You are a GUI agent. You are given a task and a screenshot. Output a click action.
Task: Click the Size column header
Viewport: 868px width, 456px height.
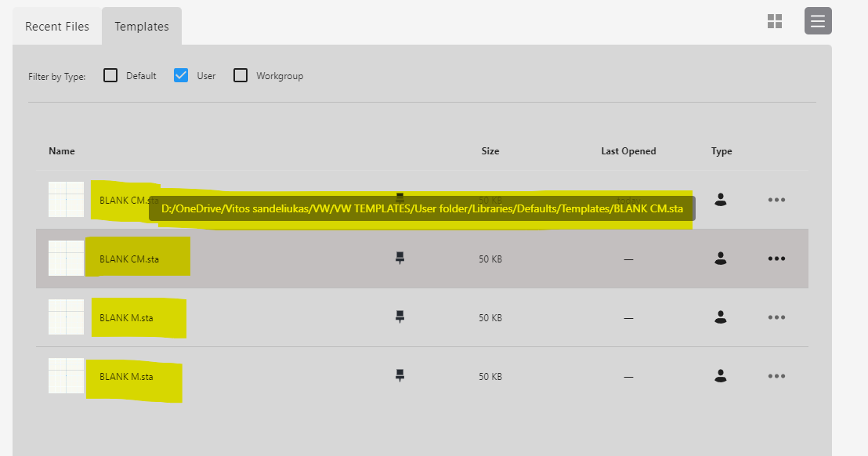tap(490, 151)
